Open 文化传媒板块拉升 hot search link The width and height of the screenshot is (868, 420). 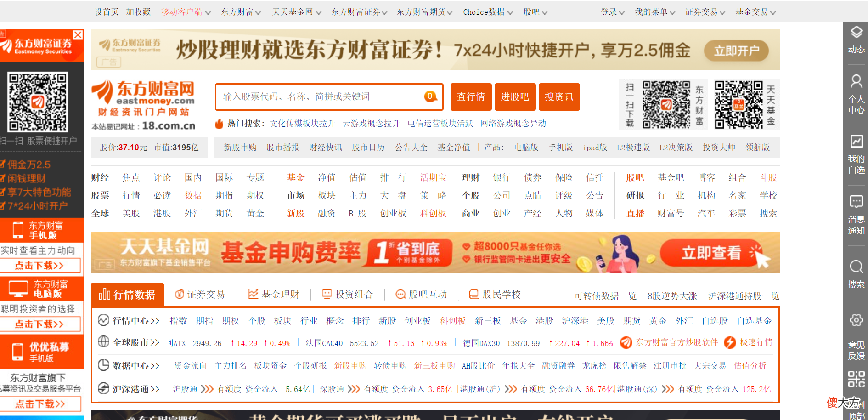pos(303,124)
